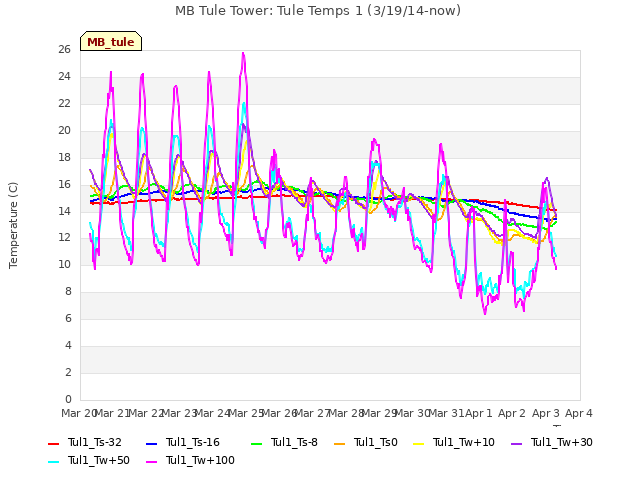Select the cyan Tul1_Tw+50 legend swatch
This screenshot has width=640, height=480.
53,461
